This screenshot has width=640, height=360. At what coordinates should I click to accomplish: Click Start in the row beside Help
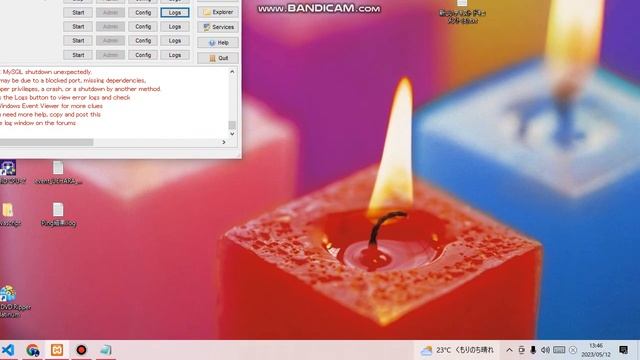point(78,41)
